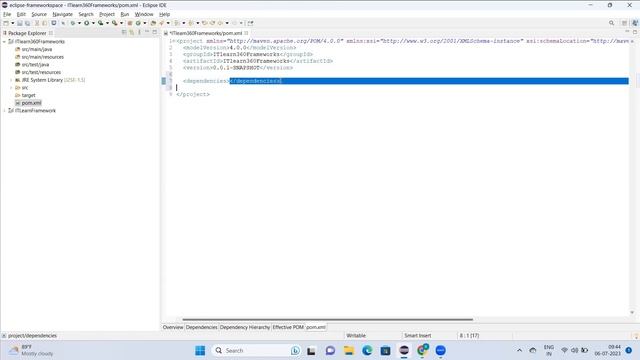Open the Project menu
The height and width of the screenshot is (360, 640).
pos(107,14)
